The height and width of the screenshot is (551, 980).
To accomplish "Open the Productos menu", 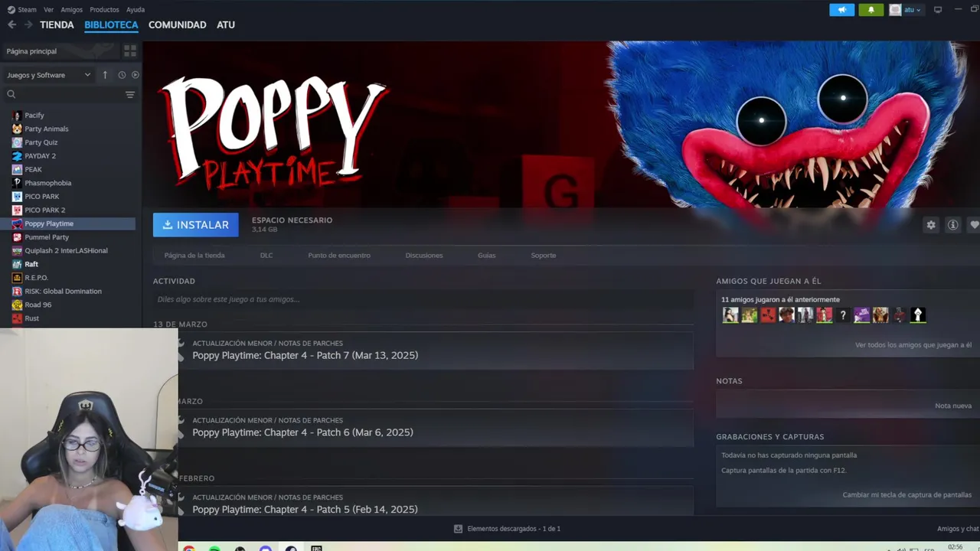I will tap(104, 10).
